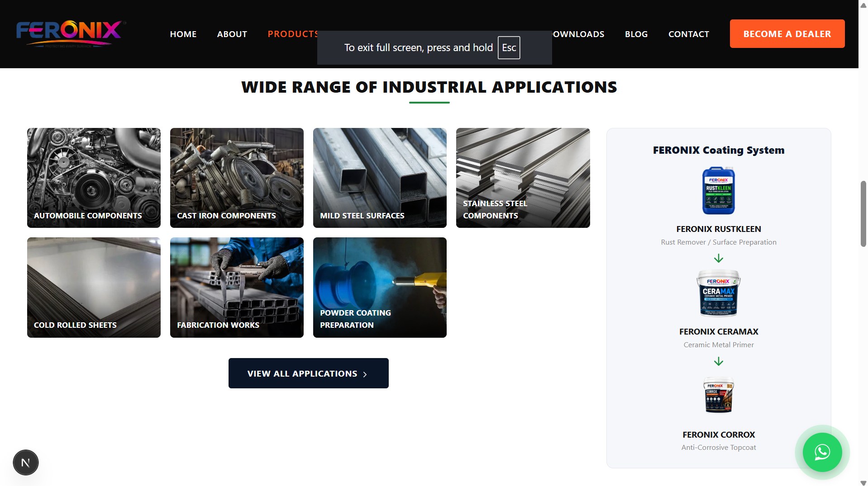Viewport: 868px width, 486px height.
Task: Open the Mild Steel Surfaces card
Action: click(x=380, y=178)
